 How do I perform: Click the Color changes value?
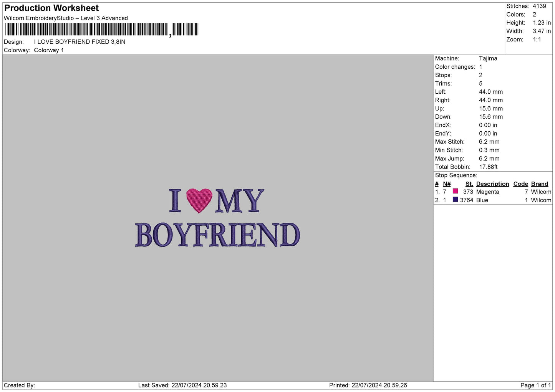pos(480,67)
